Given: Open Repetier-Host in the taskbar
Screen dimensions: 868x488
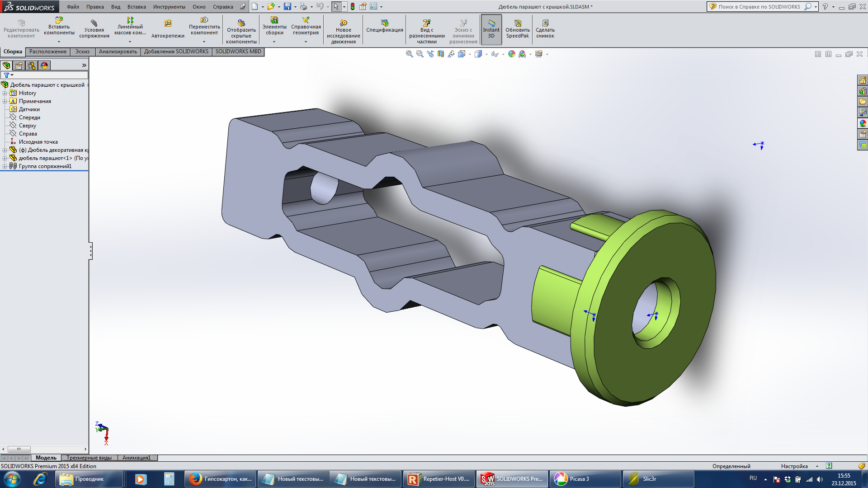Looking at the screenshot, I should (439, 479).
